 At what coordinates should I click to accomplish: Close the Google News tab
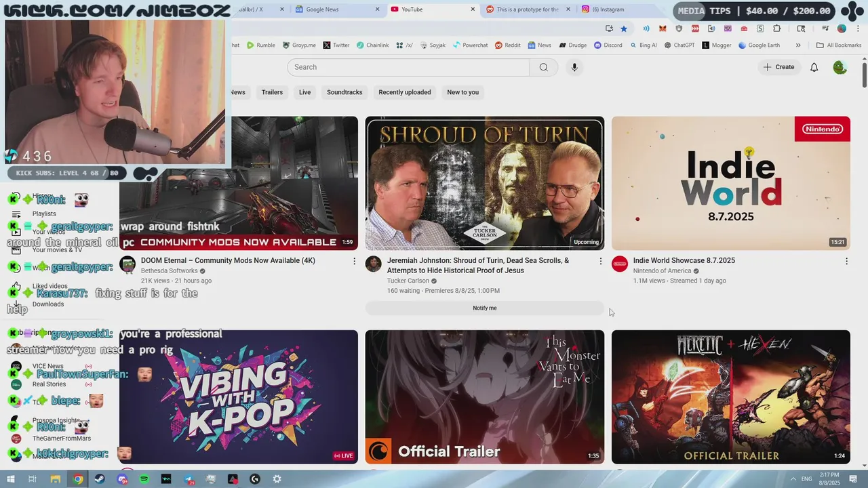(378, 9)
